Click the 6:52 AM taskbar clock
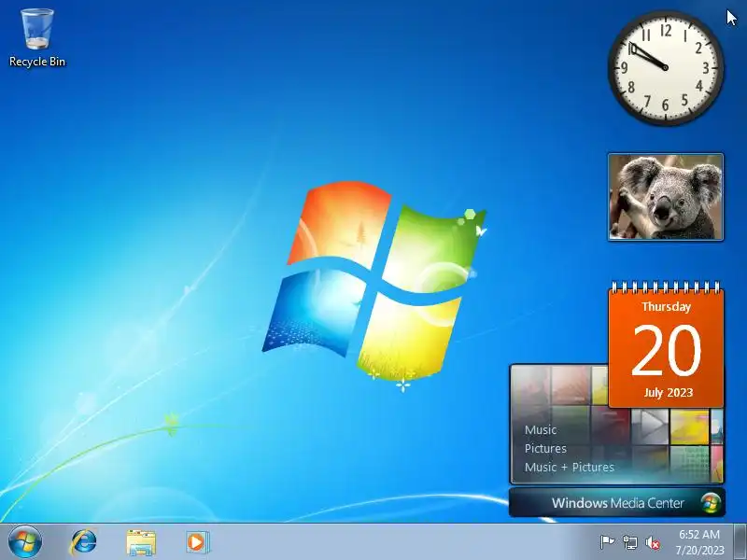This screenshot has width=747, height=560. pos(698,534)
